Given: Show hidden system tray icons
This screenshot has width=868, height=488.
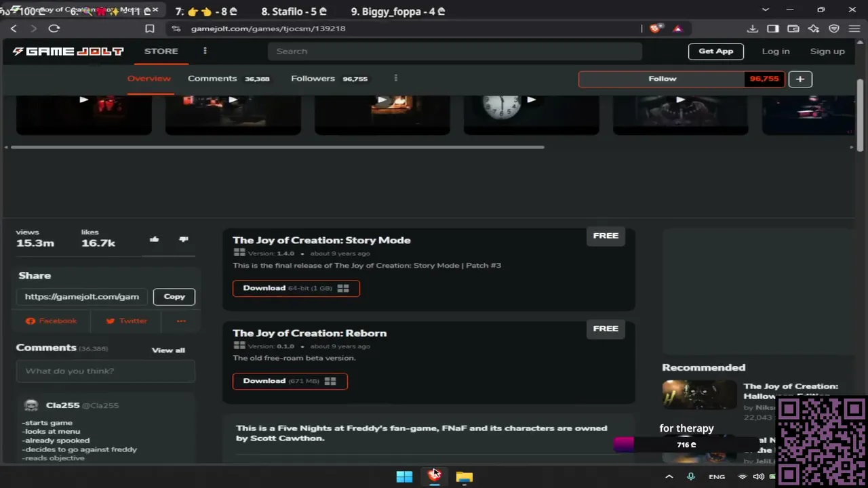Looking at the screenshot, I should click(x=669, y=476).
